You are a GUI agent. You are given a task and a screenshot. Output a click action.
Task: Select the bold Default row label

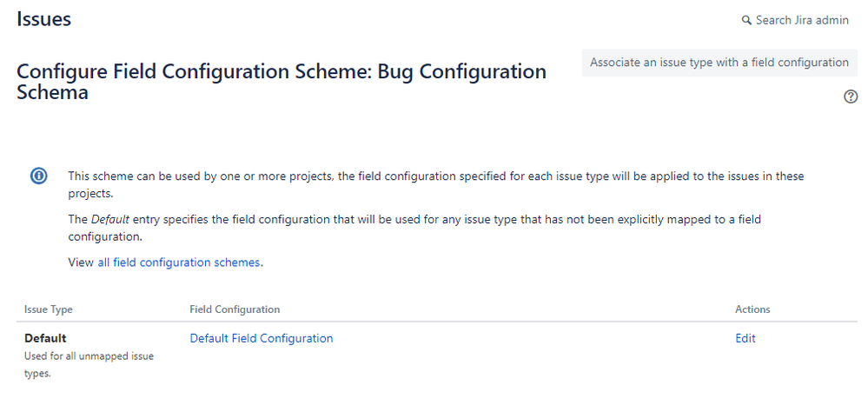pos(45,338)
